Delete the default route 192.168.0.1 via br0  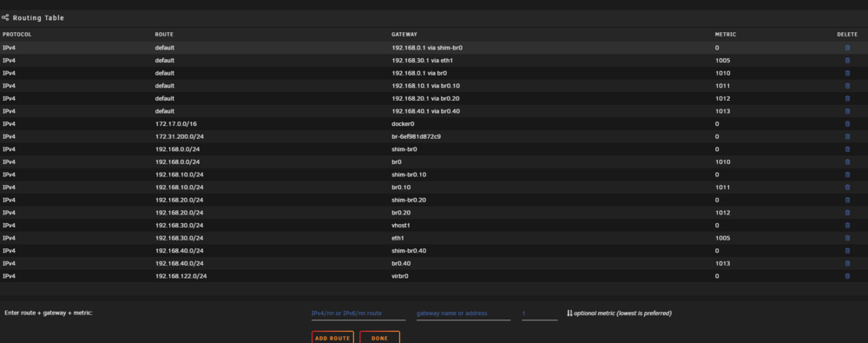[x=847, y=73]
